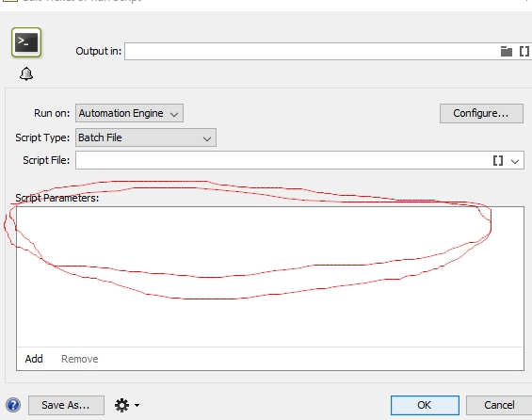Click Add under Script Parameters
The image size is (532, 420).
point(34,359)
